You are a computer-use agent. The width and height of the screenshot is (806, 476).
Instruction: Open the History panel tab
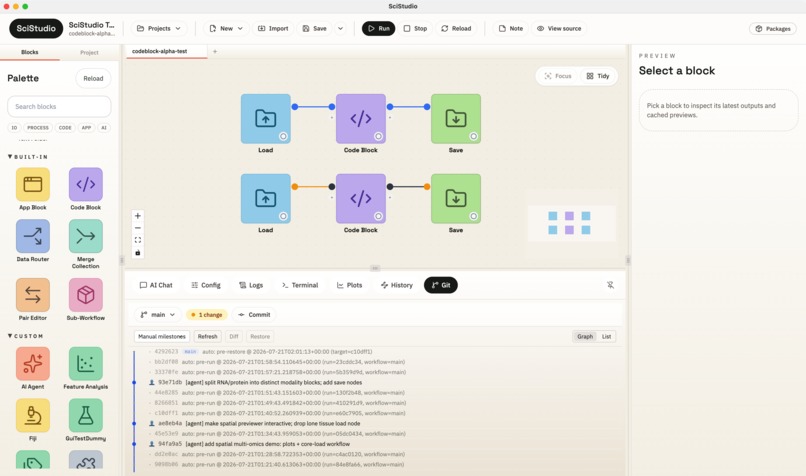pos(397,285)
